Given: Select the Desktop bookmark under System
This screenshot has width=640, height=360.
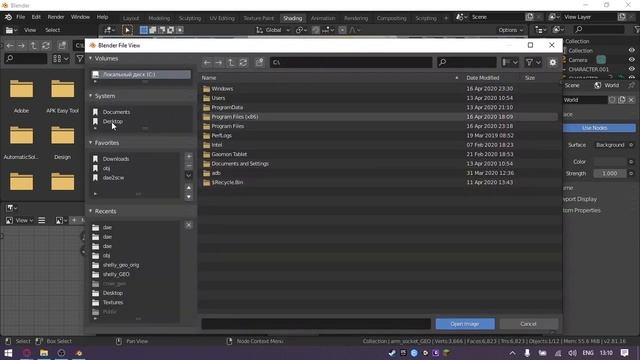Looking at the screenshot, I should (x=113, y=121).
